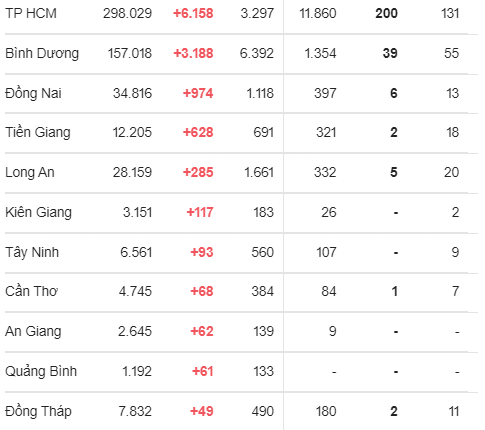Click the An Giang province name
Screen dimensions: 485x430
point(33,331)
